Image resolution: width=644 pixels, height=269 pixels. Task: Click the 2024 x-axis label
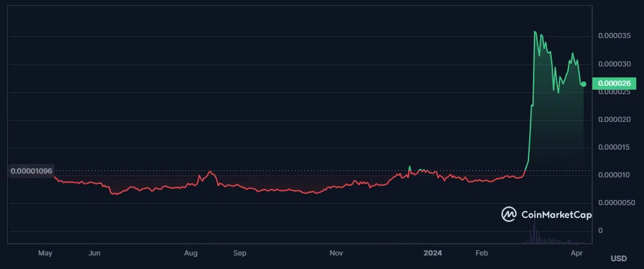click(x=433, y=253)
